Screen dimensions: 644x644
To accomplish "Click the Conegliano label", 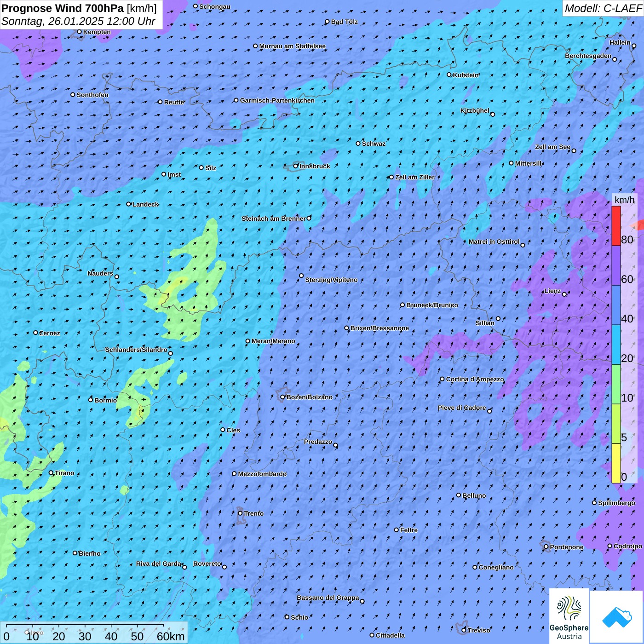I will coord(496,567).
